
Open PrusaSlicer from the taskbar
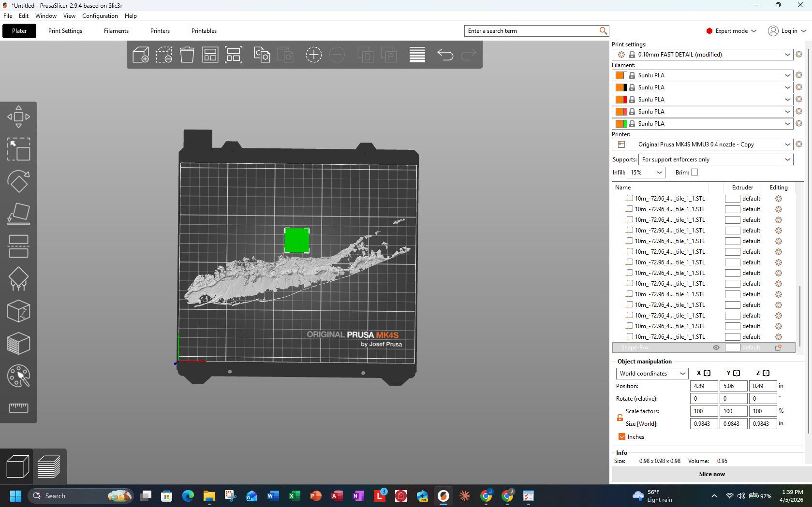(443, 496)
